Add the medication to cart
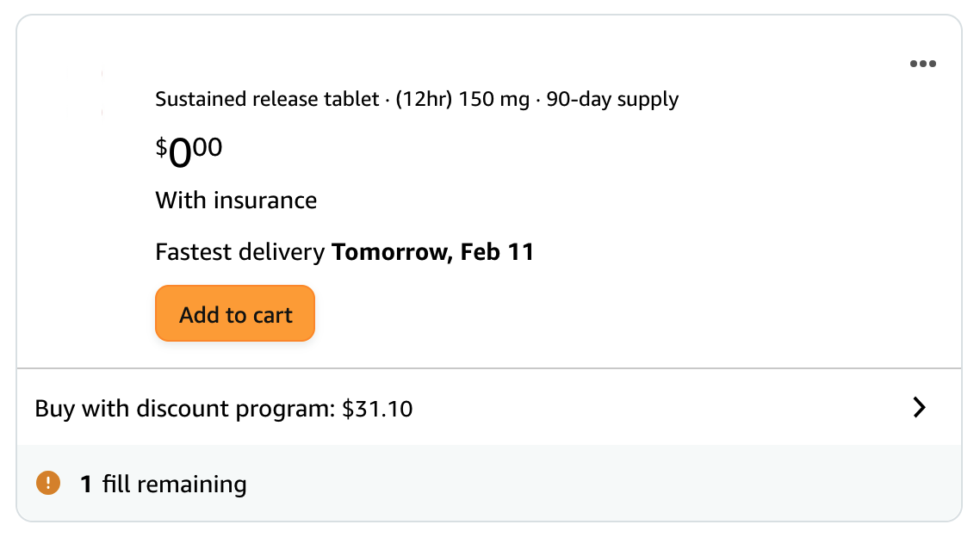The width and height of the screenshot is (980, 537). coord(235,315)
